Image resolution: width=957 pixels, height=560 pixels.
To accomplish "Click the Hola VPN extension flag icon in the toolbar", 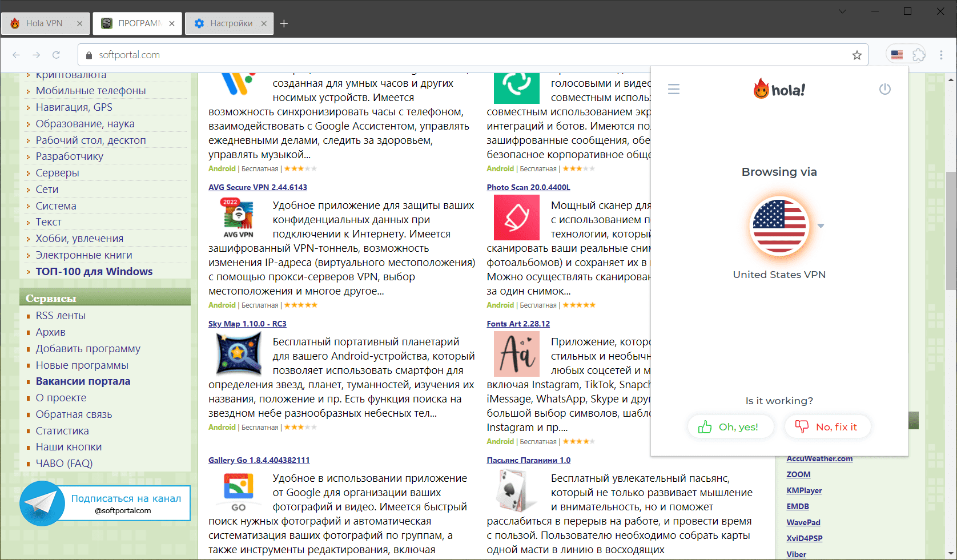I will [x=897, y=55].
